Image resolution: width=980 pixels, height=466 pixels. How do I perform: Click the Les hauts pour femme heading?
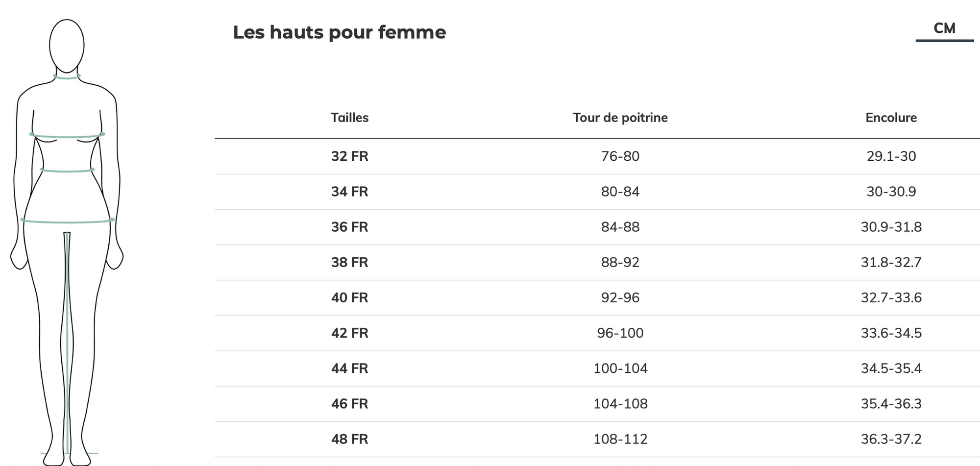pyautogui.click(x=340, y=32)
